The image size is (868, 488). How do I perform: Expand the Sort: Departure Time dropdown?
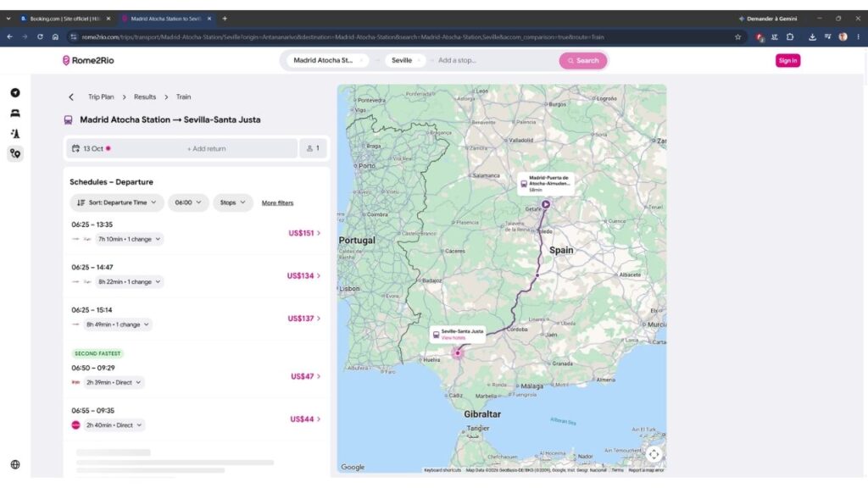[x=117, y=202]
